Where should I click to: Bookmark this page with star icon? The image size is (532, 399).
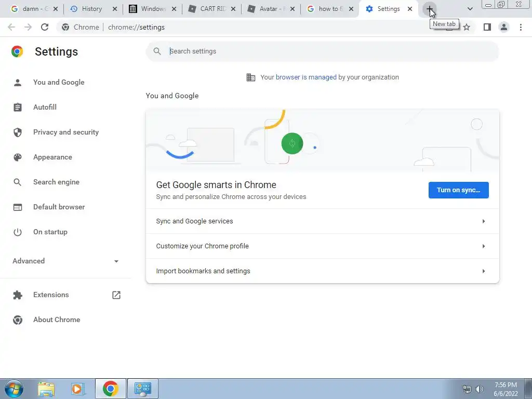coord(467,27)
